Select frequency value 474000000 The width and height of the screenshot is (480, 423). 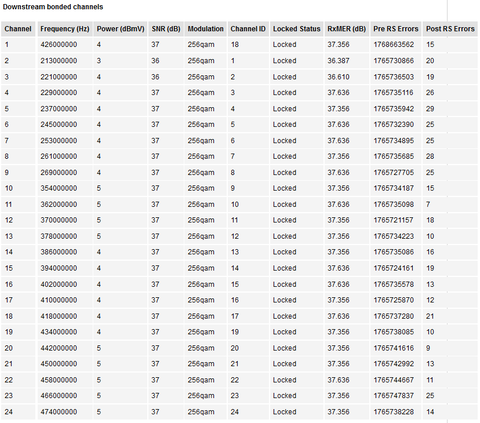coord(59,412)
